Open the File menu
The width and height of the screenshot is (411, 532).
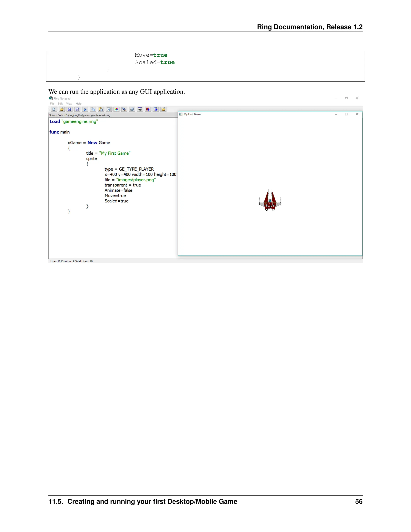coord(52,104)
